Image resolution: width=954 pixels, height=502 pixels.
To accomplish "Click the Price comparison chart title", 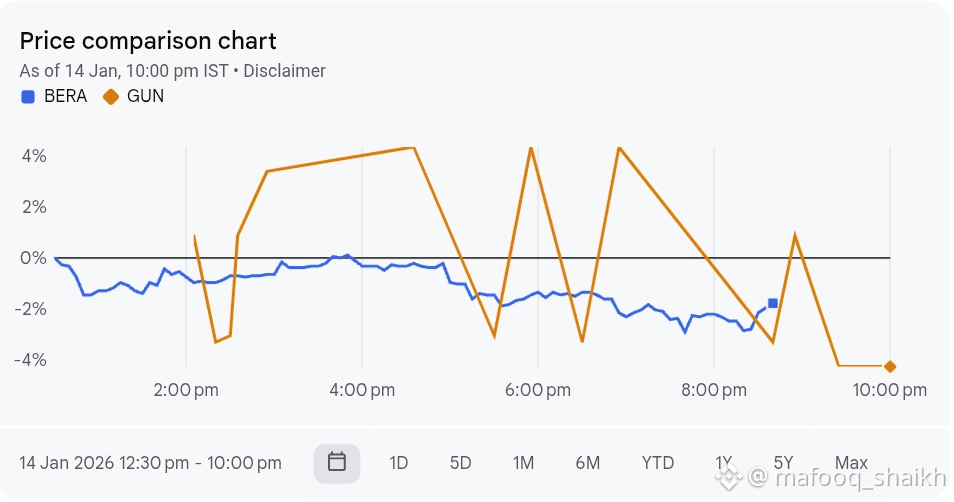I will coord(148,41).
